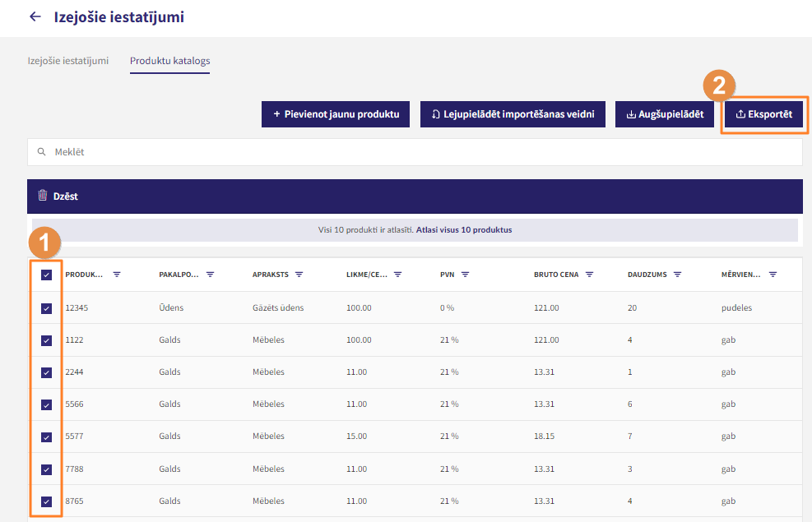Screen dimensions: 812x522
Task: Filter the PVN column
Action: [465, 275]
